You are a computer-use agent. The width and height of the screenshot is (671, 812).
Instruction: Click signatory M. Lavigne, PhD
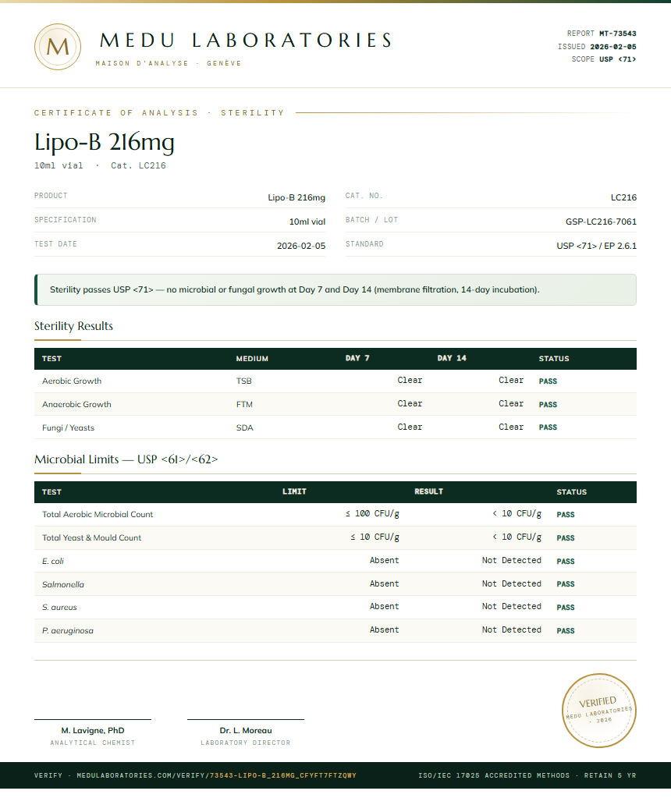[93, 730]
